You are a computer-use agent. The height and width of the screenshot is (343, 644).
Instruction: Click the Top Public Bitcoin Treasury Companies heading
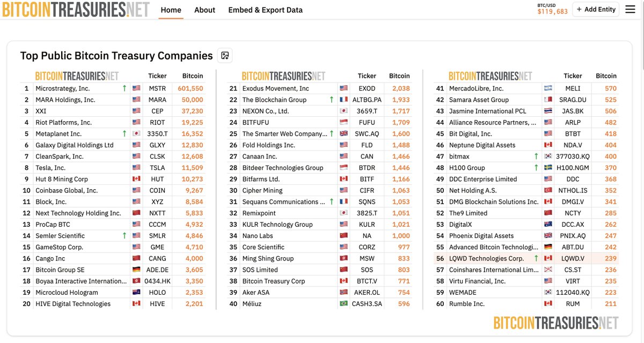pos(116,56)
